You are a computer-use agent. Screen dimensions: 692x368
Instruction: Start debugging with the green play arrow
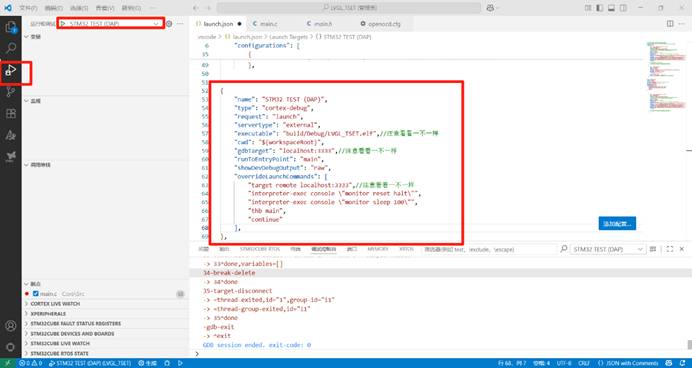tap(63, 23)
